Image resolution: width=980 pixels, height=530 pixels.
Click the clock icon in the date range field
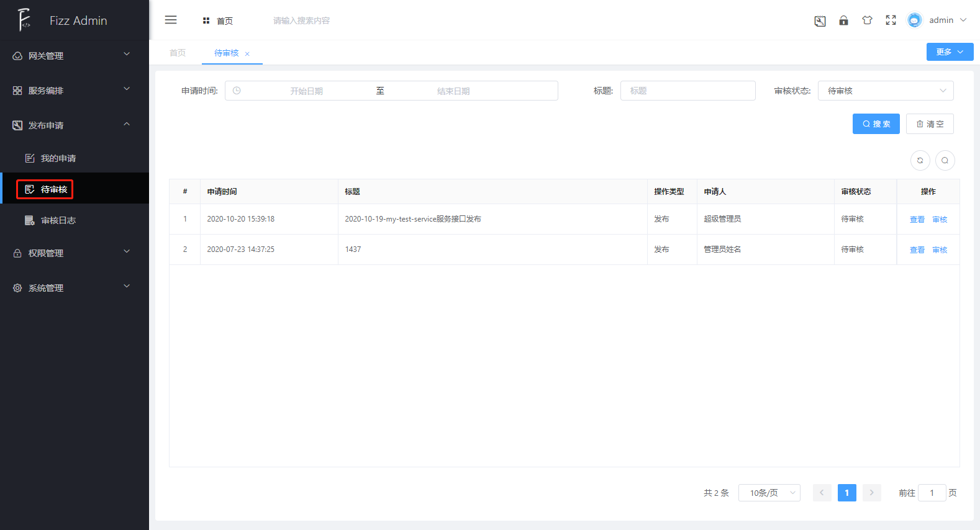(237, 91)
